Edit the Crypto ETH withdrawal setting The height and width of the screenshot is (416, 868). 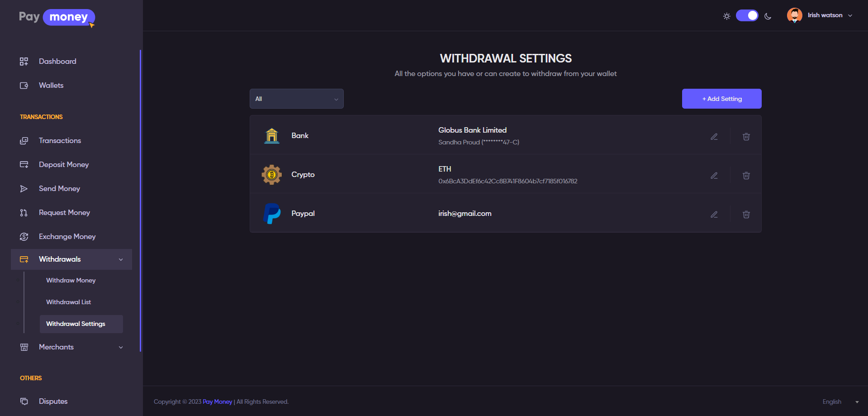(714, 176)
